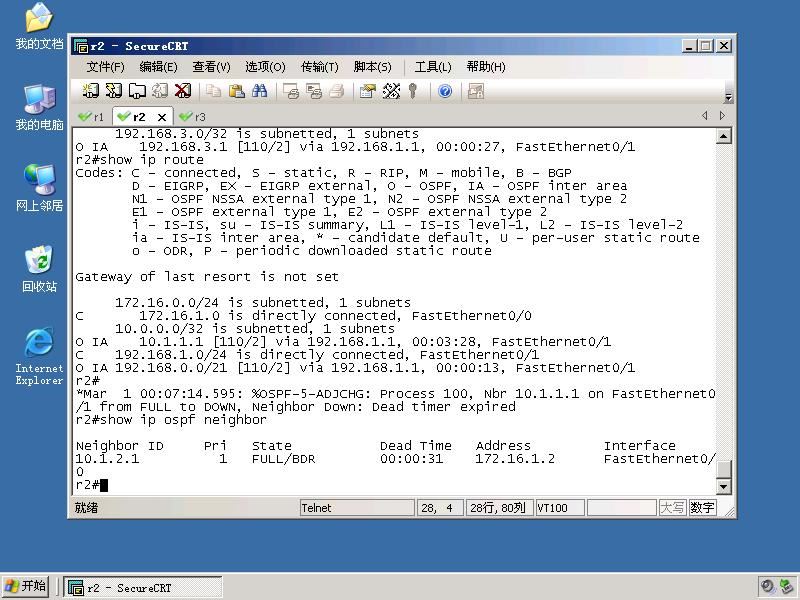This screenshot has width=800, height=600.
Task: Open the 查看(V) menu
Action: (211, 67)
